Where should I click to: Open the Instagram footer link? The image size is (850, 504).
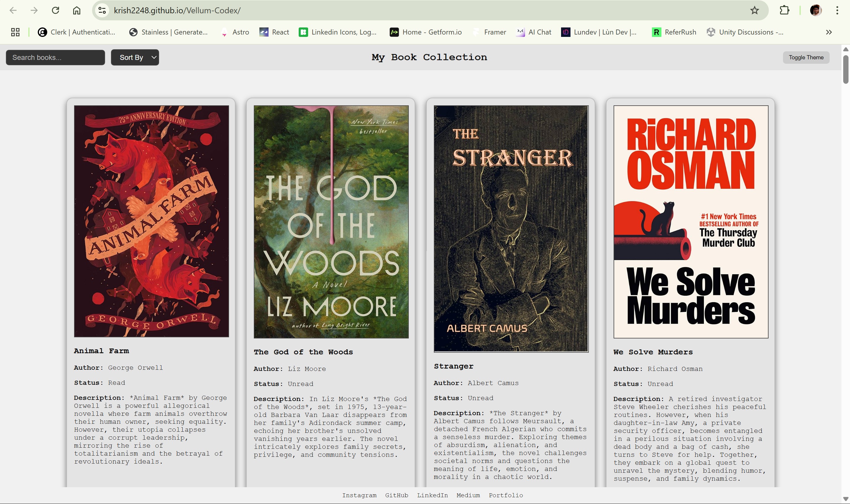tap(359, 495)
